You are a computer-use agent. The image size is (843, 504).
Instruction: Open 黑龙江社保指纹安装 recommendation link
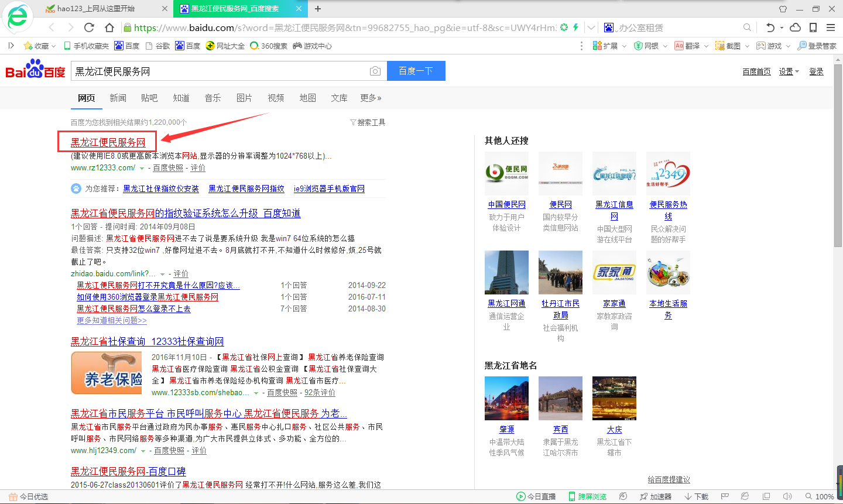pyautogui.click(x=161, y=188)
